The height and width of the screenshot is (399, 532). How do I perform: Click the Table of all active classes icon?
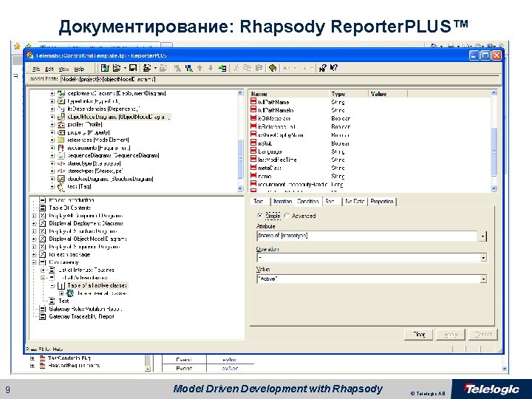(x=61, y=286)
